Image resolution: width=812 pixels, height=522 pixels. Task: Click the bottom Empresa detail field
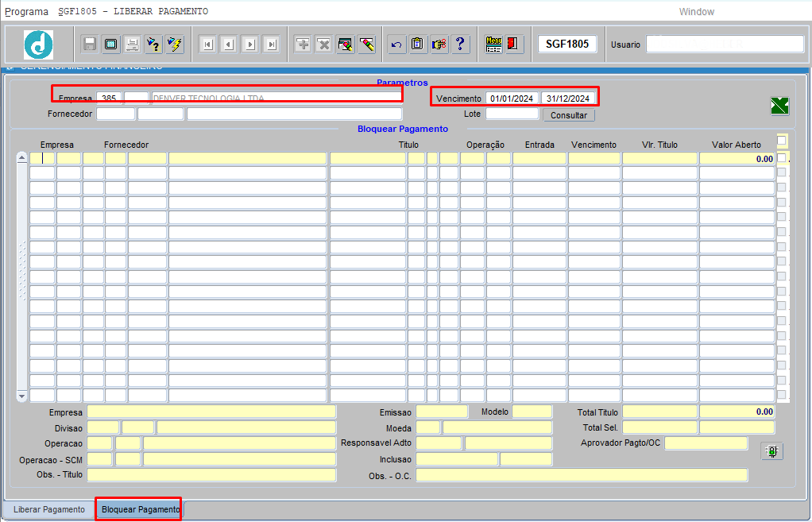pos(211,412)
